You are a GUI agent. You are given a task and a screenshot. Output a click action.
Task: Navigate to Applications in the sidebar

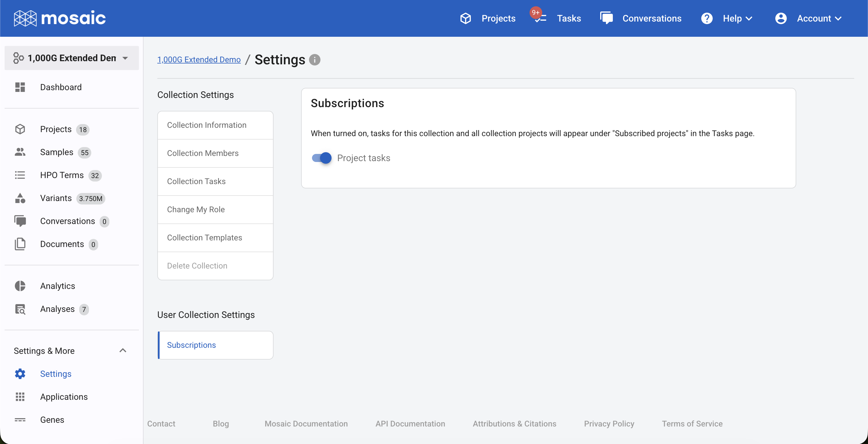pyautogui.click(x=64, y=397)
